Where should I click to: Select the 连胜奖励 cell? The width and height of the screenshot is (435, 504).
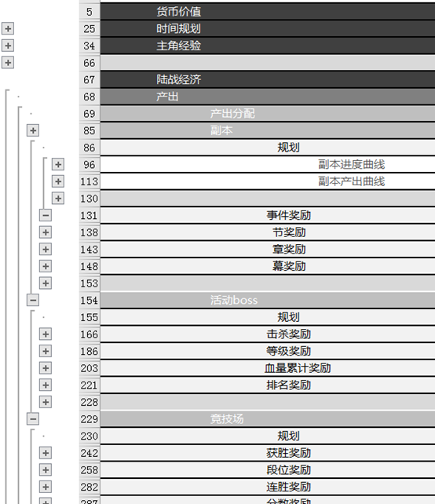tap(268, 487)
